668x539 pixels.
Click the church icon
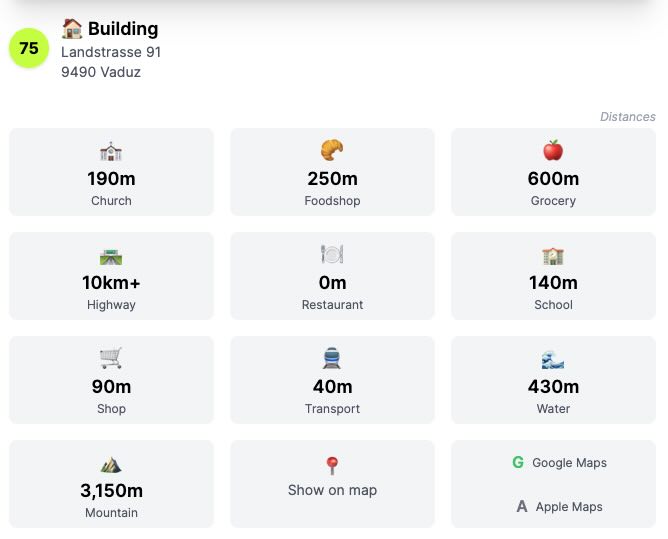click(x=111, y=151)
